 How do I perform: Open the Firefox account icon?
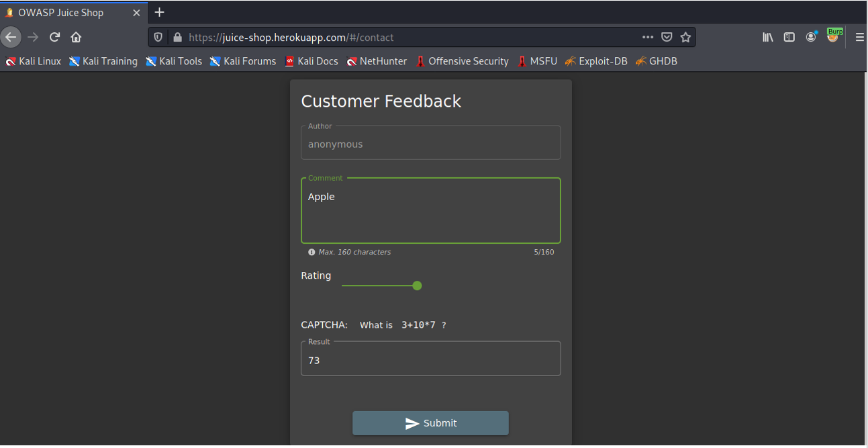[x=811, y=37]
